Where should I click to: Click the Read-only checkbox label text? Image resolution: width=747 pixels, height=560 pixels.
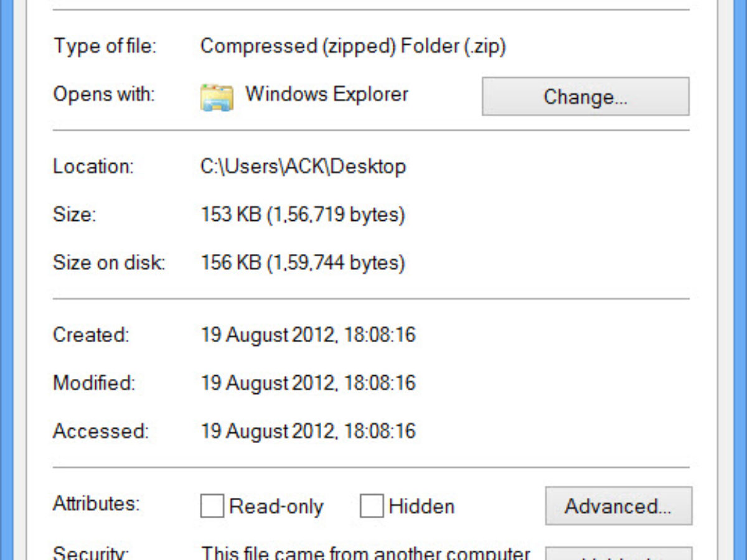(x=276, y=506)
